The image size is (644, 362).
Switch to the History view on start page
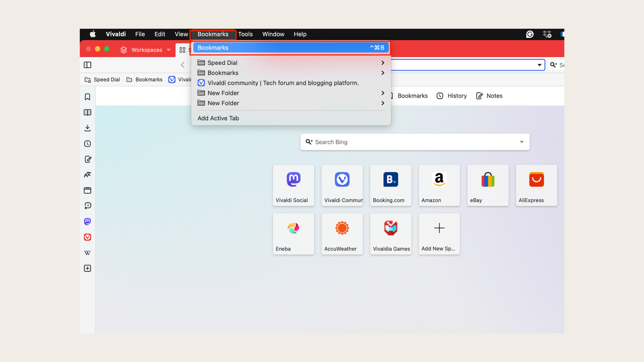tap(451, 96)
